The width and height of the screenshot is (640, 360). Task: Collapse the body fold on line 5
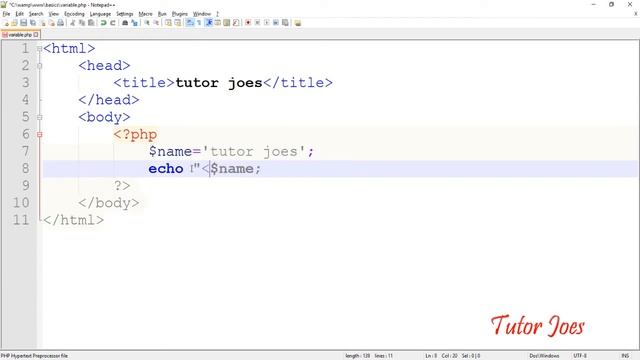tap(40, 117)
